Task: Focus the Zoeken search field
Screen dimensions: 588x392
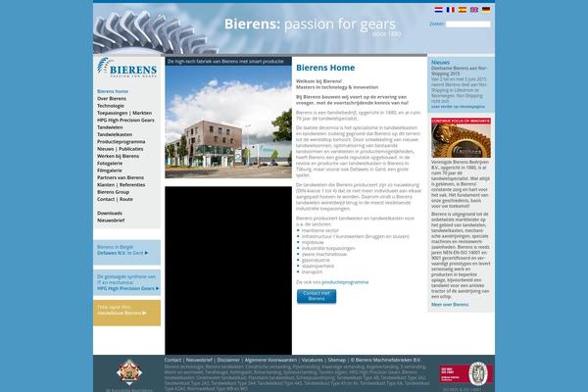Action: point(468,24)
